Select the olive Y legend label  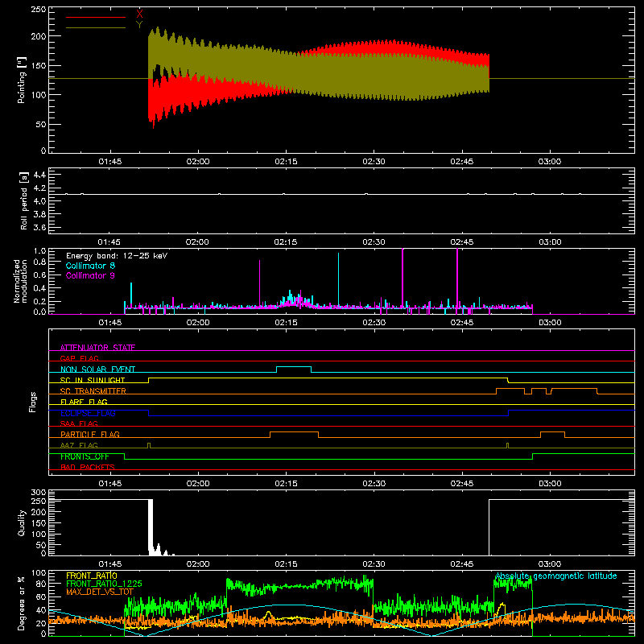pyautogui.click(x=139, y=24)
